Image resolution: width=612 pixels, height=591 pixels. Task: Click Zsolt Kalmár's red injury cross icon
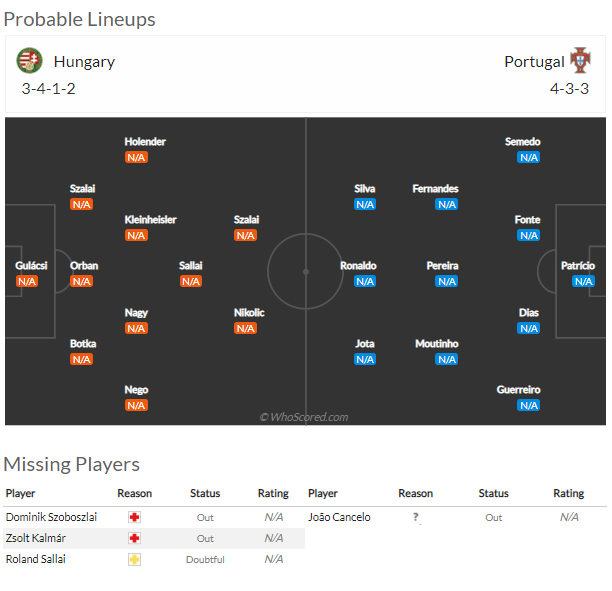[x=134, y=538]
